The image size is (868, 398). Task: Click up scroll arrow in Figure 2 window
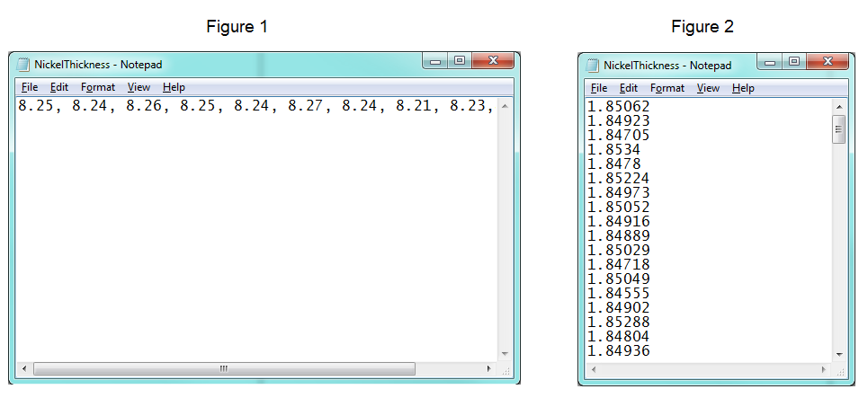coord(838,107)
